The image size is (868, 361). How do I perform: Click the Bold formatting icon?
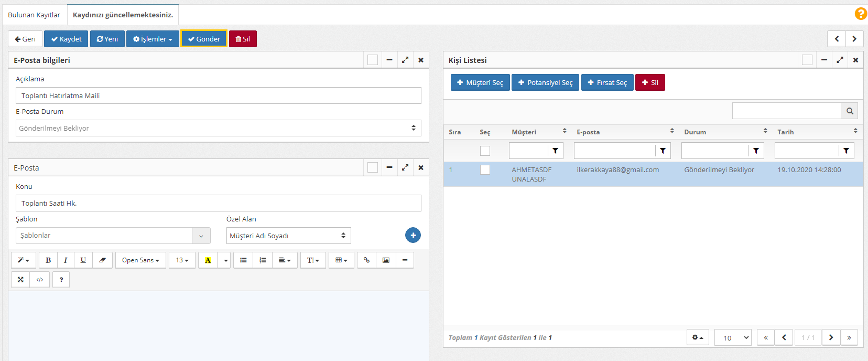point(48,260)
